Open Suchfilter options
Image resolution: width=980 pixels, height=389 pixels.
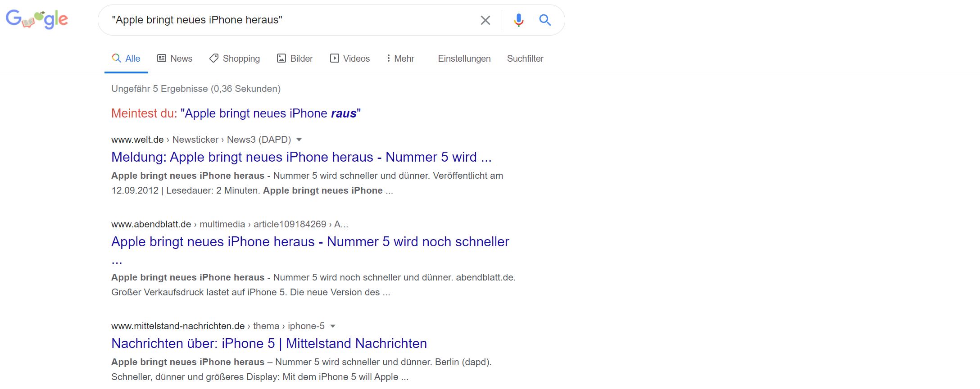(x=525, y=59)
